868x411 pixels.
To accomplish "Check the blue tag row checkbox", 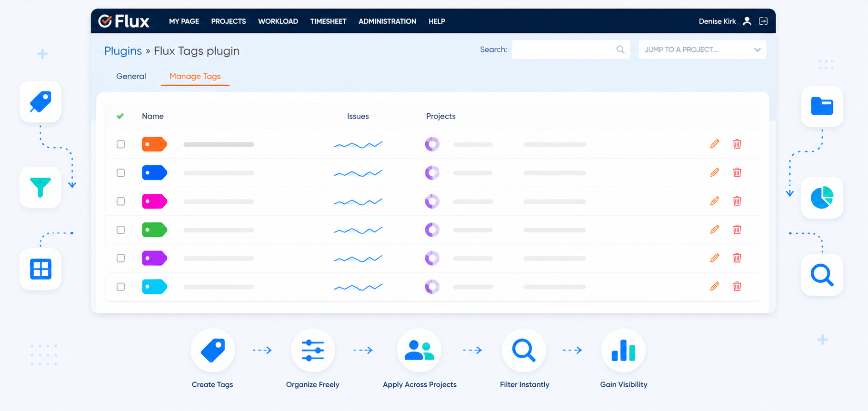I will pyautogui.click(x=121, y=173).
